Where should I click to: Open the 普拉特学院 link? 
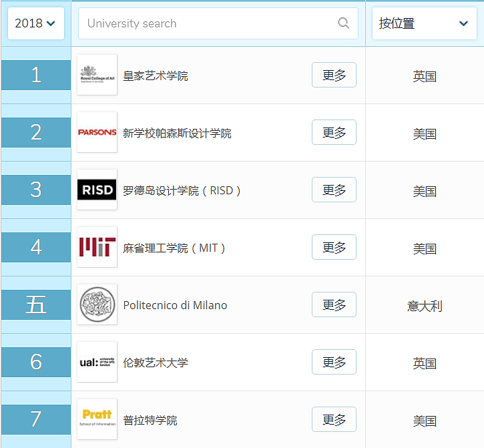tap(150, 420)
